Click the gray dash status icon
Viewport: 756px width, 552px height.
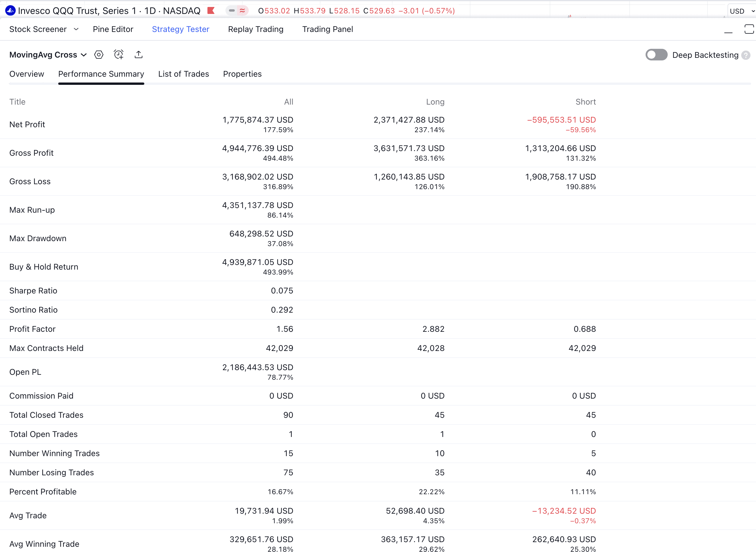click(x=232, y=11)
